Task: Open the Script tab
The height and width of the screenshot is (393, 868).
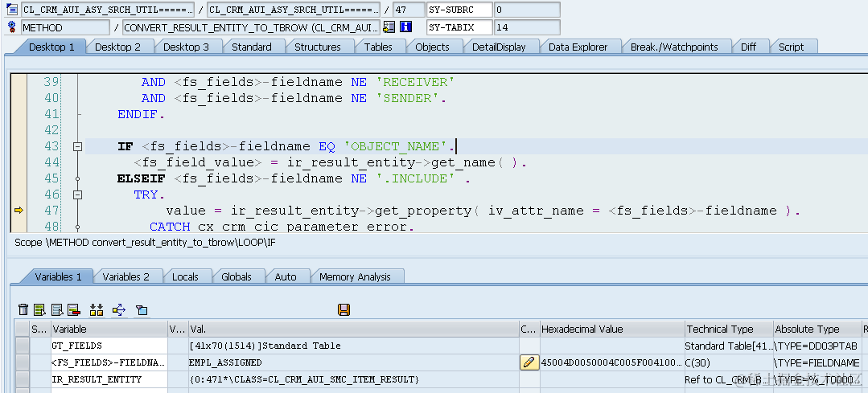Action: point(791,47)
